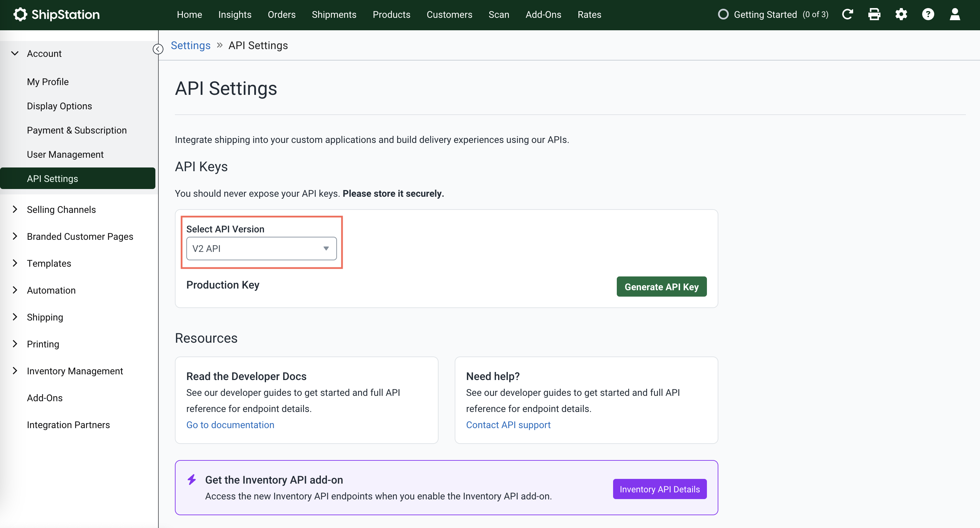980x528 pixels.
Task: Open the user profile menu icon
Action: [955, 14]
